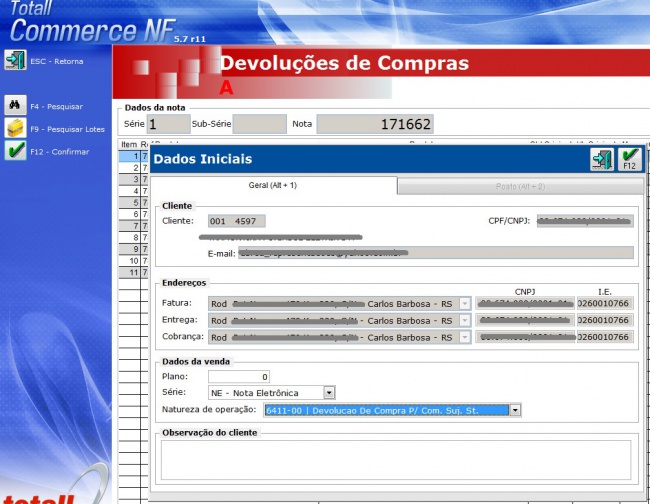Open the Cobrança address dropdown
The image size is (650, 504).
click(464, 338)
